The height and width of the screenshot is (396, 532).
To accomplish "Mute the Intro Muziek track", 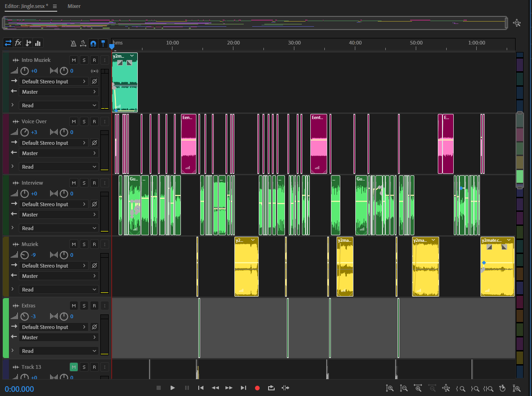I will tap(74, 60).
